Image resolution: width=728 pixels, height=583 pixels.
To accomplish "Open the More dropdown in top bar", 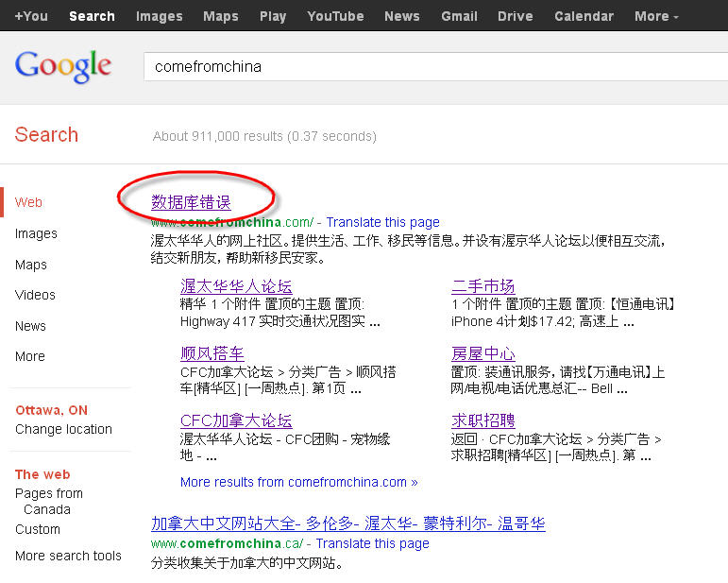I will [x=656, y=16].
